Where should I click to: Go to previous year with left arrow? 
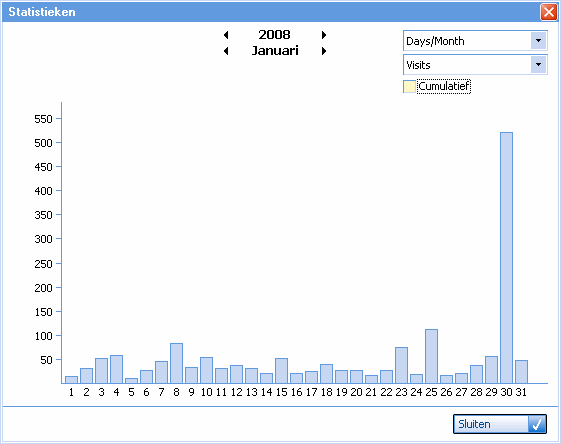pos(226,35)
